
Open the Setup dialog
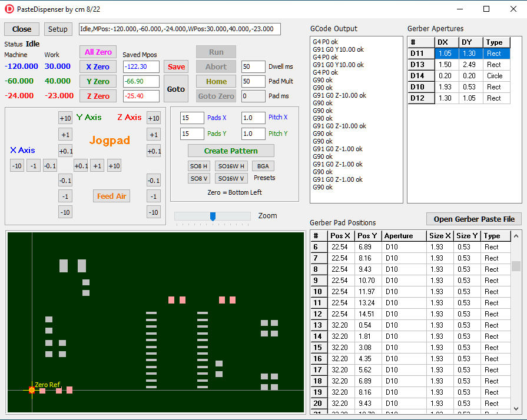click(58, 29)
